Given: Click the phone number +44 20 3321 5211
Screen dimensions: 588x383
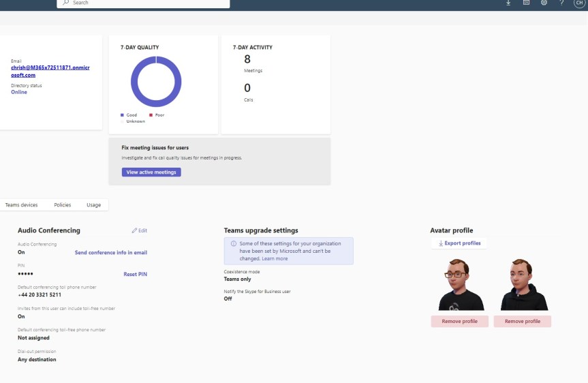Looking at the screenshot, I should coord(40,295).
